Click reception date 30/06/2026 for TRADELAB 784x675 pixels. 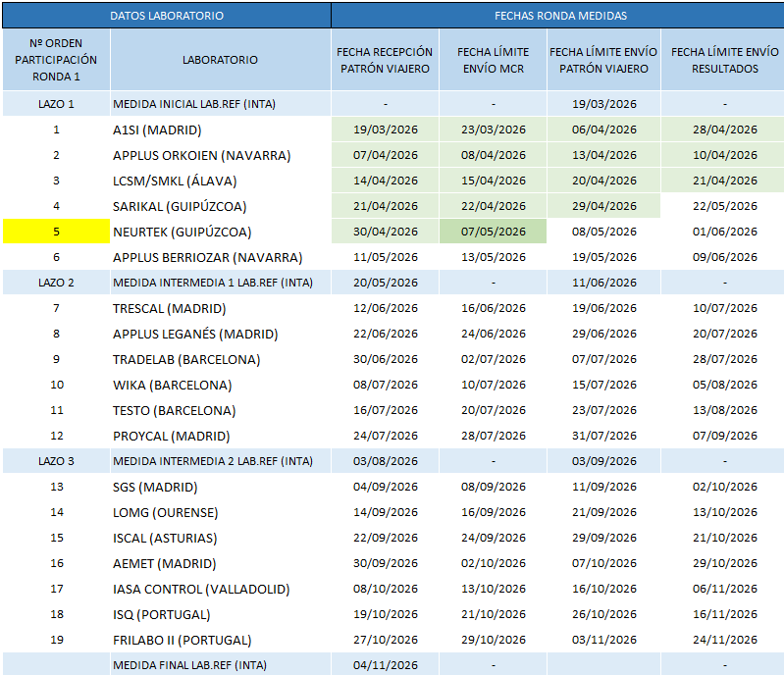[385, 359]
